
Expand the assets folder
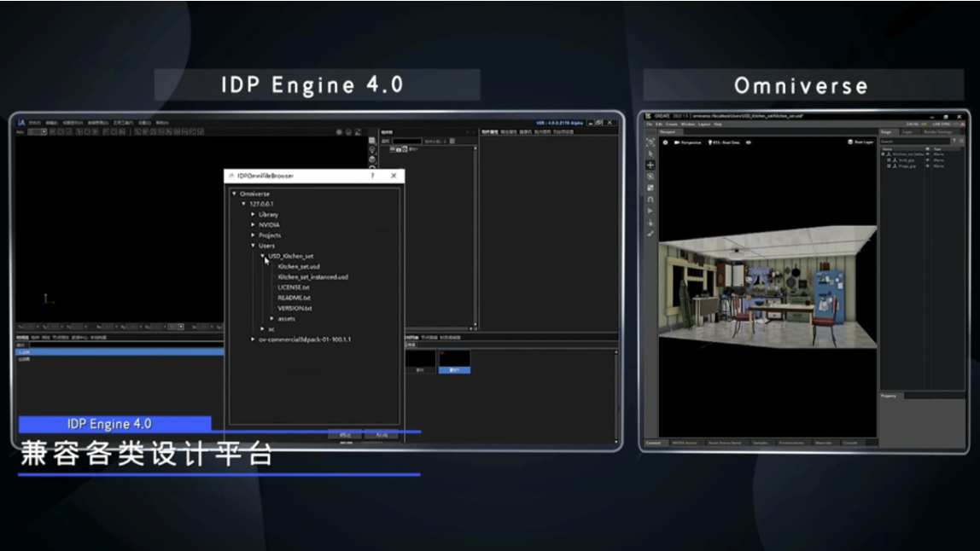(271, 319)
